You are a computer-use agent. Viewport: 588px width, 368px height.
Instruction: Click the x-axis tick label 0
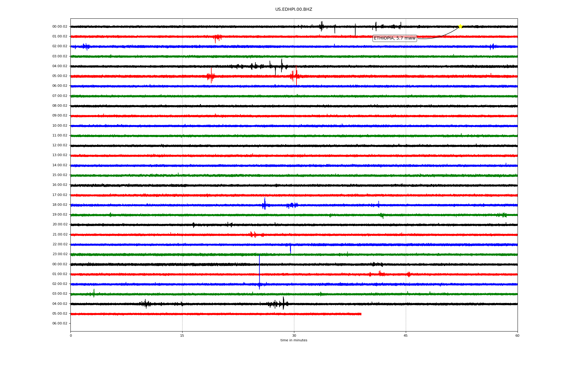click(71, 335)
